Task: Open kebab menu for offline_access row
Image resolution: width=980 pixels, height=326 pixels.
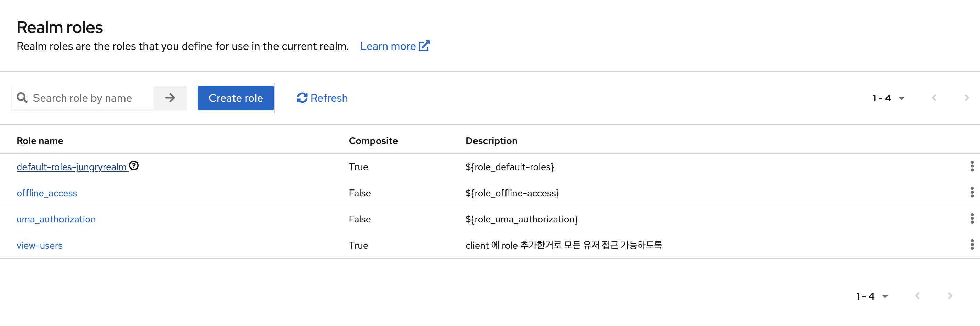Action: pyautogui.click(x=972, y=193)
